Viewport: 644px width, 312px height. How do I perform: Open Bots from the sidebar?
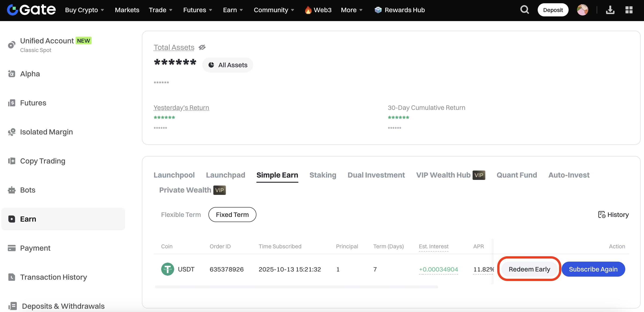(27, 190)
